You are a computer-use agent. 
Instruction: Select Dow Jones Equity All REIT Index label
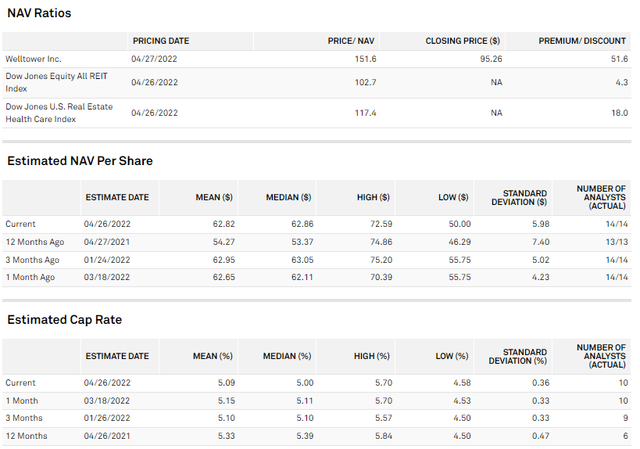pyautogui.click(x=56, y=82)
